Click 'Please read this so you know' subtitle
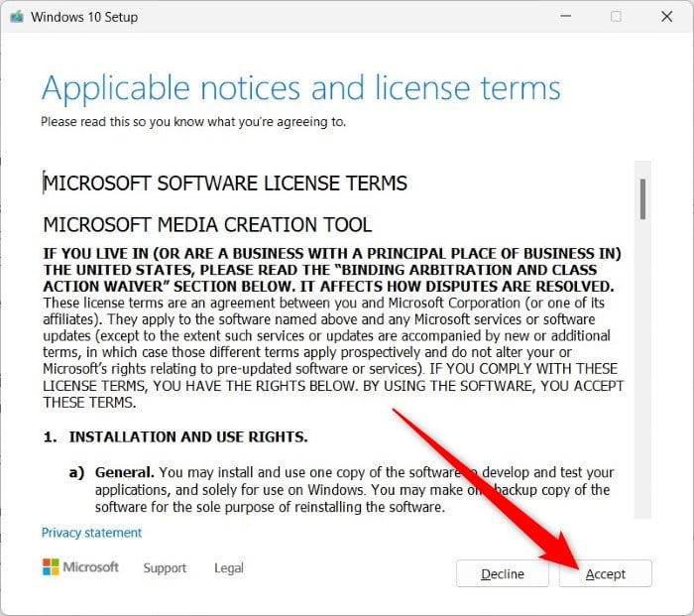The width and height of the screenshot is (694, 616). pos(193,121)
